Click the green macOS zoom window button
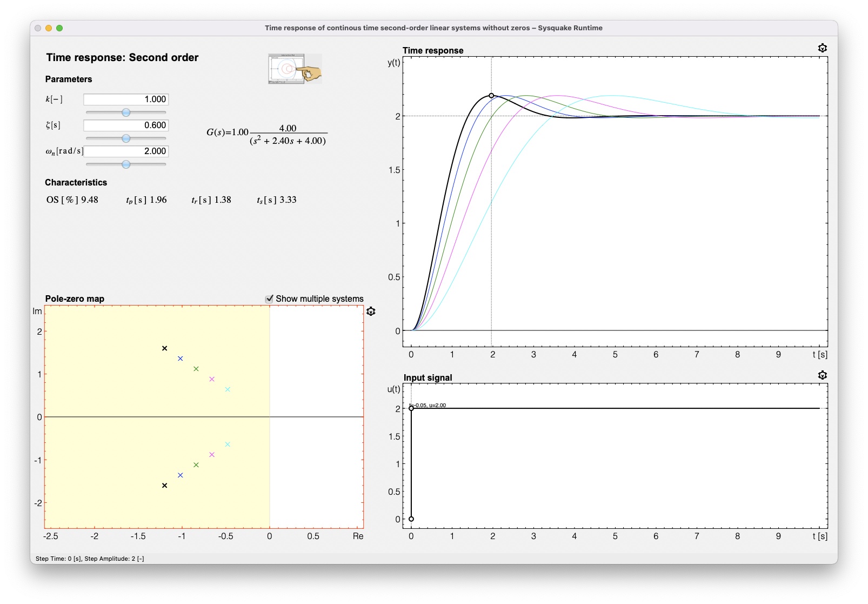 pyautogui.click(x=59, y=28)
